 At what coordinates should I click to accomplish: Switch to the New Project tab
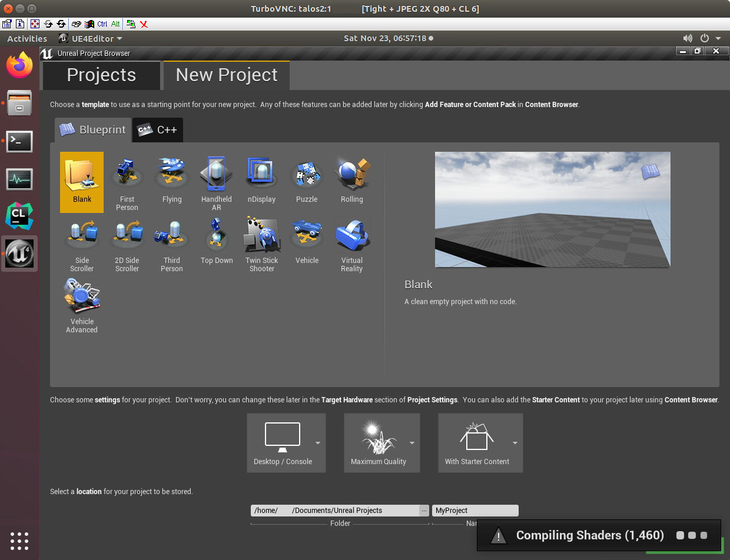tap(227, 75)
